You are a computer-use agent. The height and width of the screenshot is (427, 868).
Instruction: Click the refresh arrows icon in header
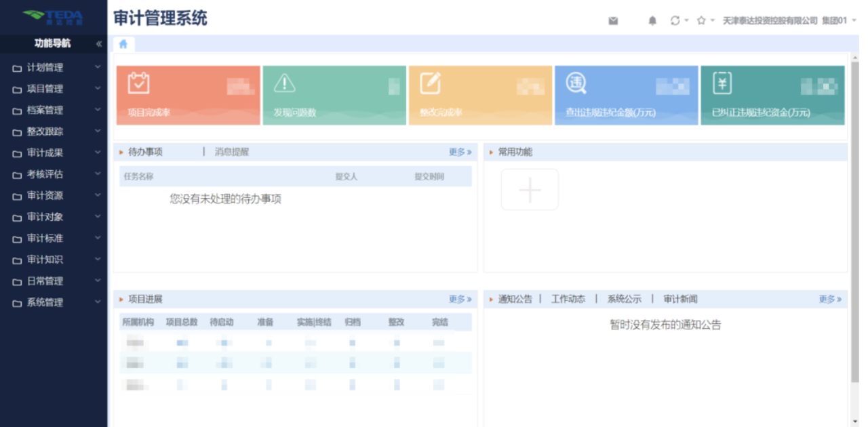click(675, 20)
